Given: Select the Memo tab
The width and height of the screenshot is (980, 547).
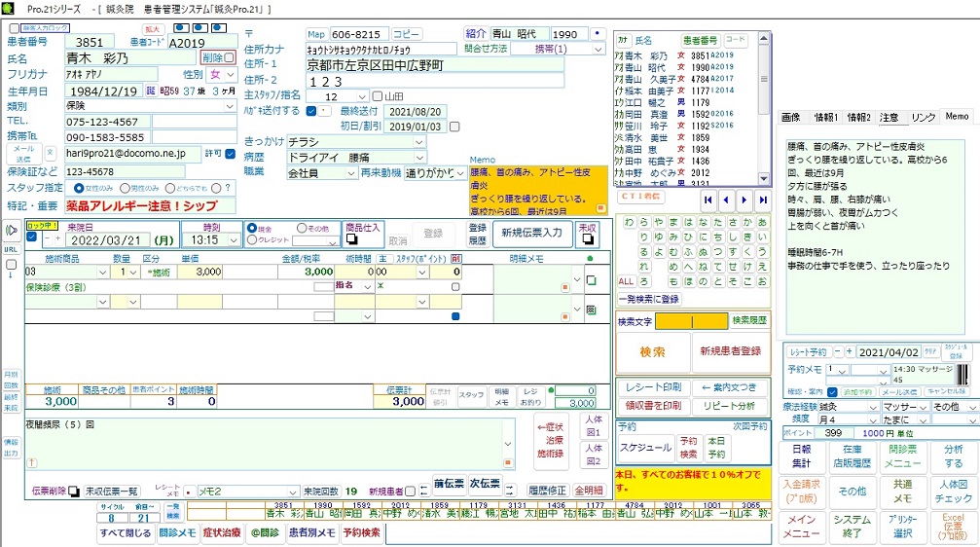Looking at the screenshot, I should (x=957, y=116).
